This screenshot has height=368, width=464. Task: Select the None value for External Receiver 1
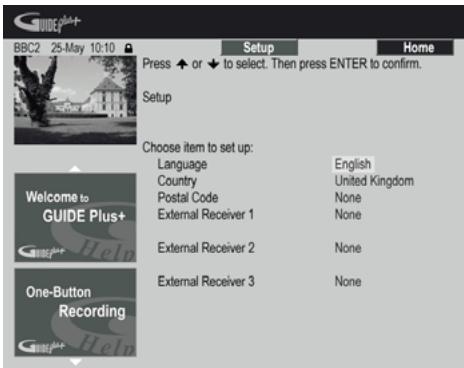tap(348, 214)
